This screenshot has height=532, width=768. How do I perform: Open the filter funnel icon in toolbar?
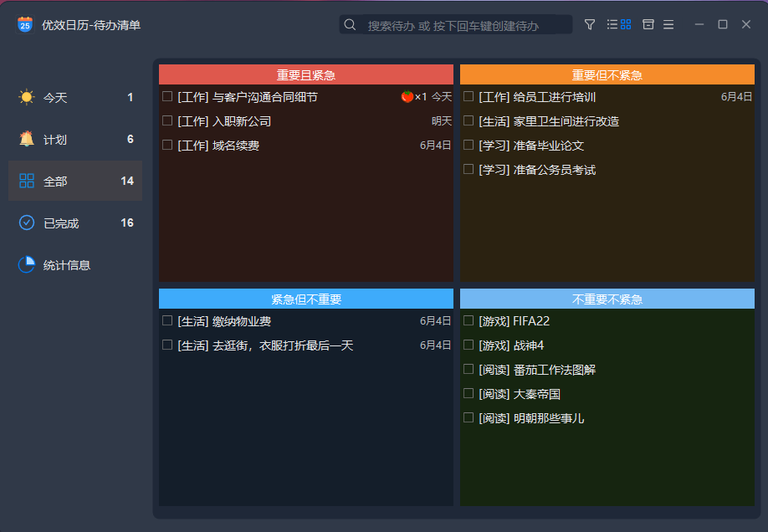[x=590, y=24]
